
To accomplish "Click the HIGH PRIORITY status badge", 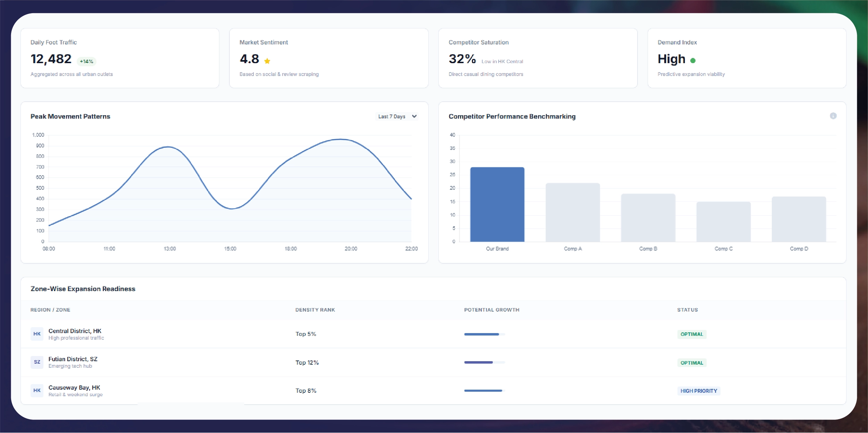I will (x=698, y=391).
